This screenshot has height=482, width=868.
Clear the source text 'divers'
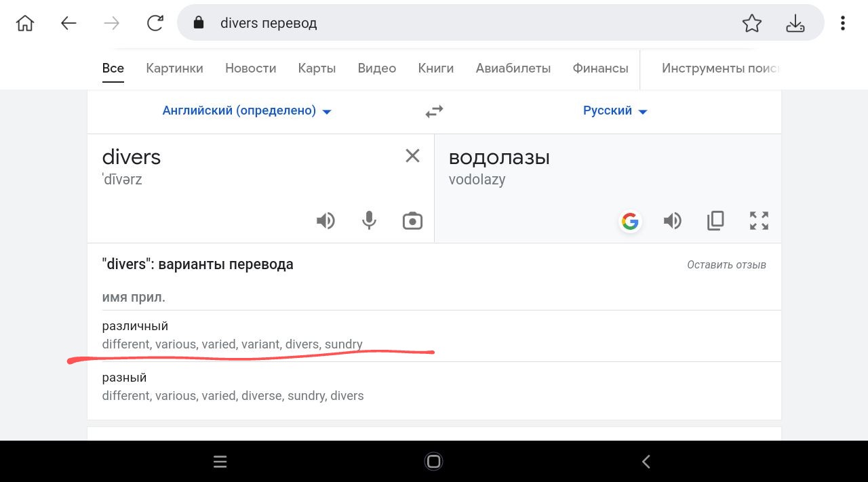pyautogui.click(x=412, y=156)
